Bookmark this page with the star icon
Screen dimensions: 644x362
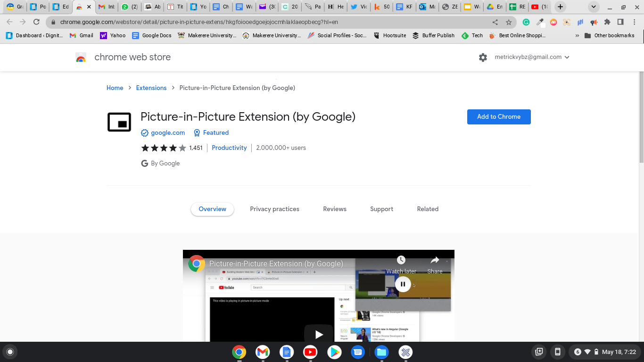(509, 22)
